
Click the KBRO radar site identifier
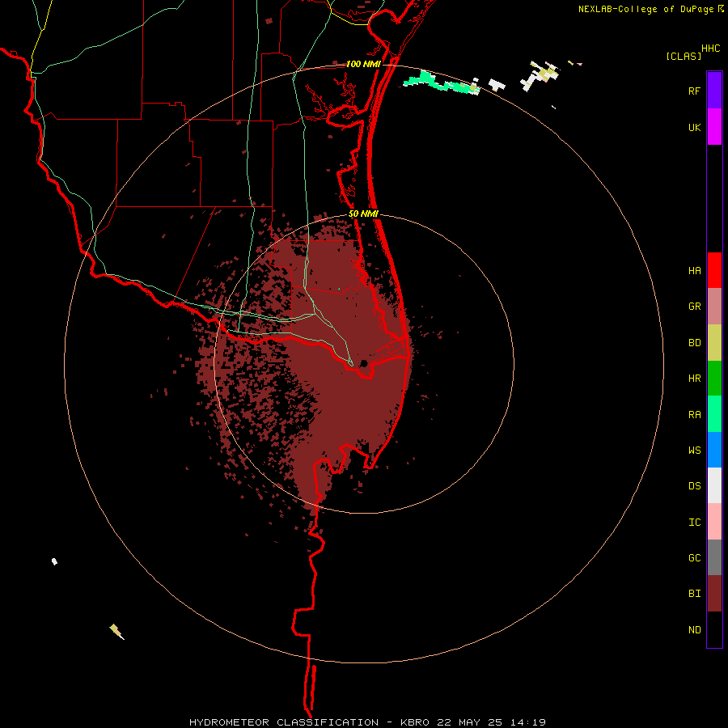[x=415, y=722]
